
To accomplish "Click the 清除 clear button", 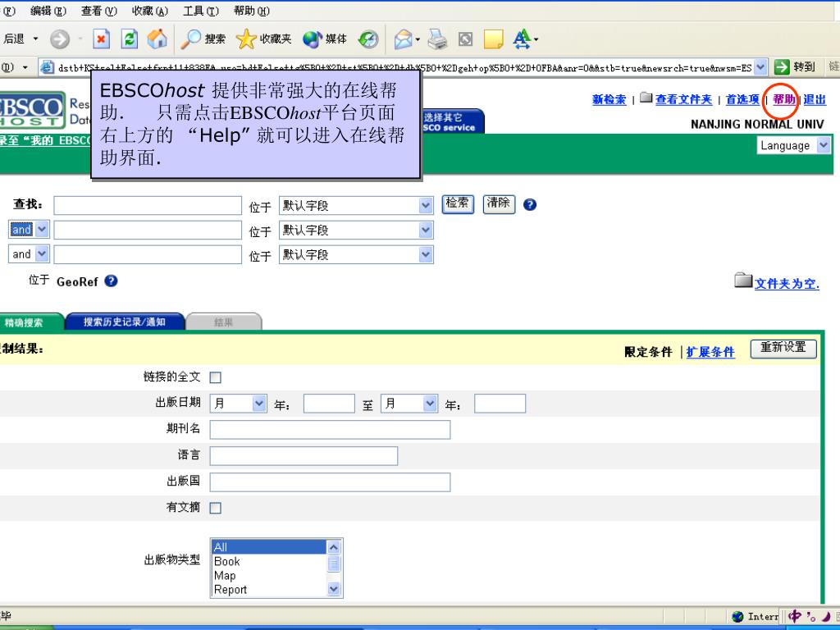I will tap(499, 204).
